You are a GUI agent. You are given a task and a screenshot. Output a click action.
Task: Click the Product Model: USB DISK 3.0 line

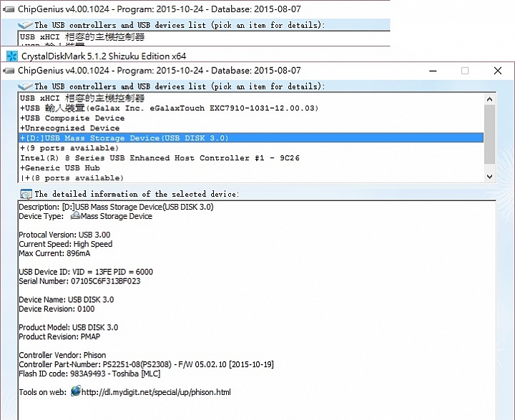click(x=69, y=327)
